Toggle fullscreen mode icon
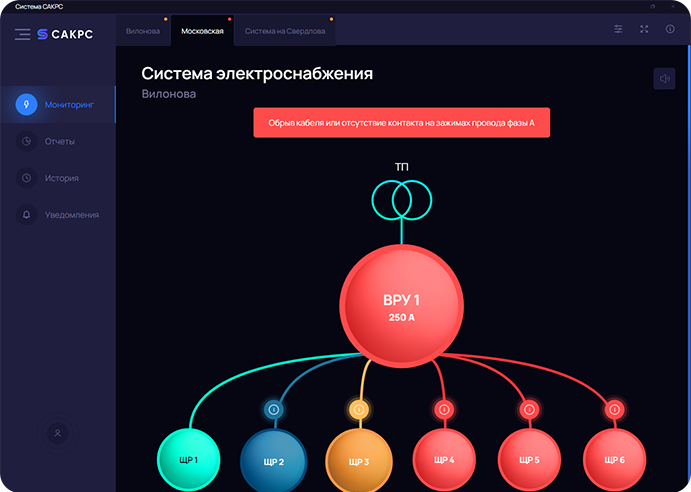 [x=644, y=29]
